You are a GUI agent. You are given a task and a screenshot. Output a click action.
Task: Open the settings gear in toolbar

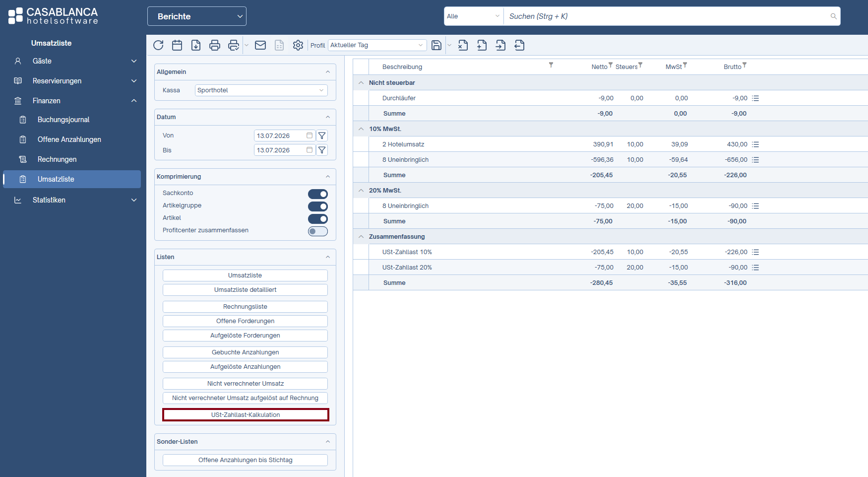298,45
